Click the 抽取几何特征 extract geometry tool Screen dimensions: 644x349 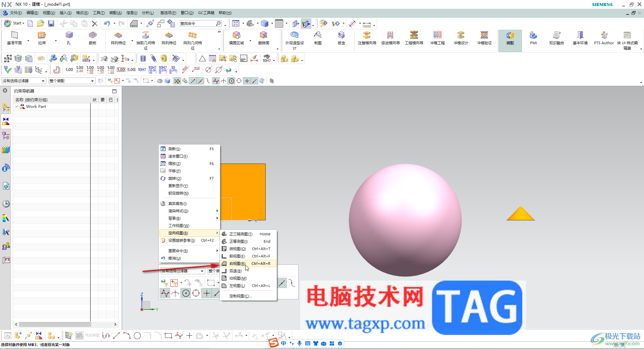pos(146,40)
